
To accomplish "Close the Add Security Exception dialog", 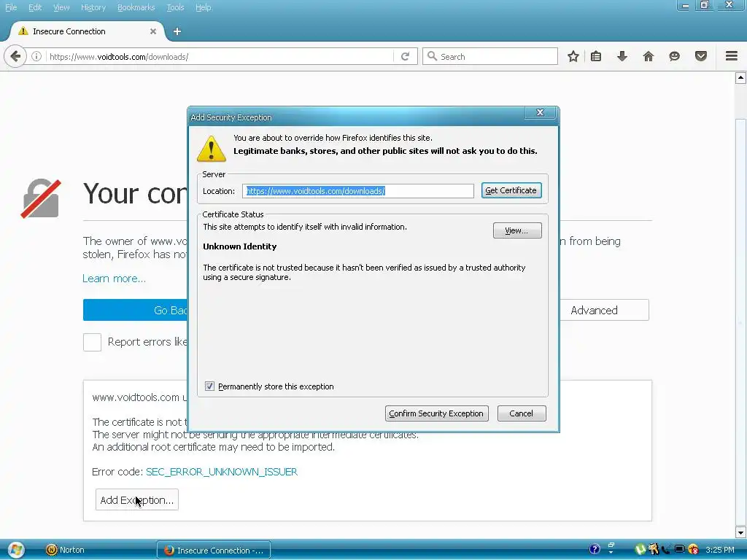I will 540,112.
